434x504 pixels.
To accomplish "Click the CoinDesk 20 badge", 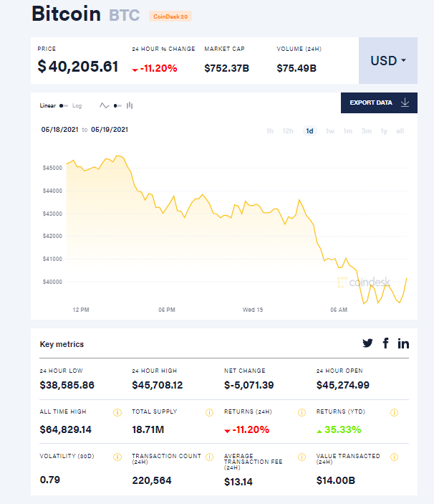I will (170, 16).
